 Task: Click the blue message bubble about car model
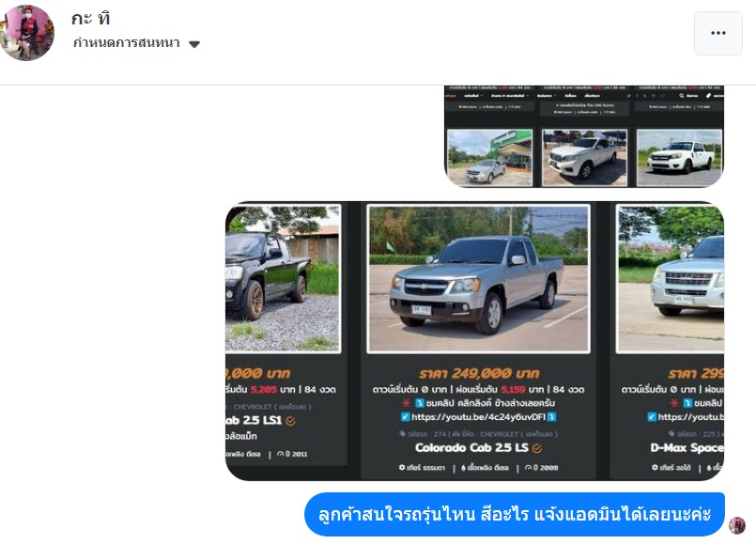click(515, 514)
